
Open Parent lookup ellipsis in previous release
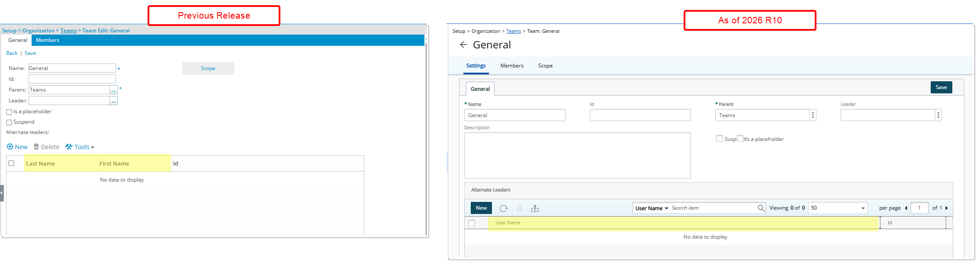[x=114, y=90]
